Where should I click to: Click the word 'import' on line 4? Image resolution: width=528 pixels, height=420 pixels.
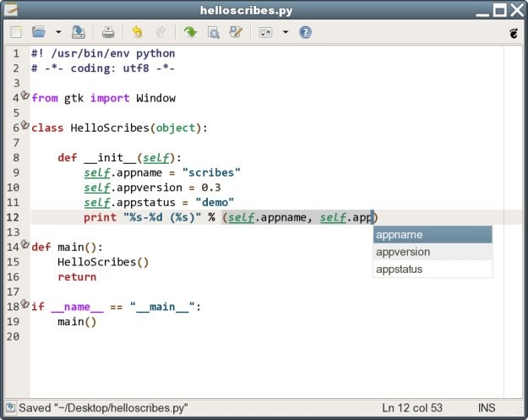coord(110,98)
